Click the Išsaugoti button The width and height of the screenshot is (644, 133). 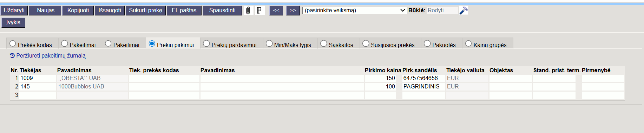pyautogui.click(x=110, y=11)
